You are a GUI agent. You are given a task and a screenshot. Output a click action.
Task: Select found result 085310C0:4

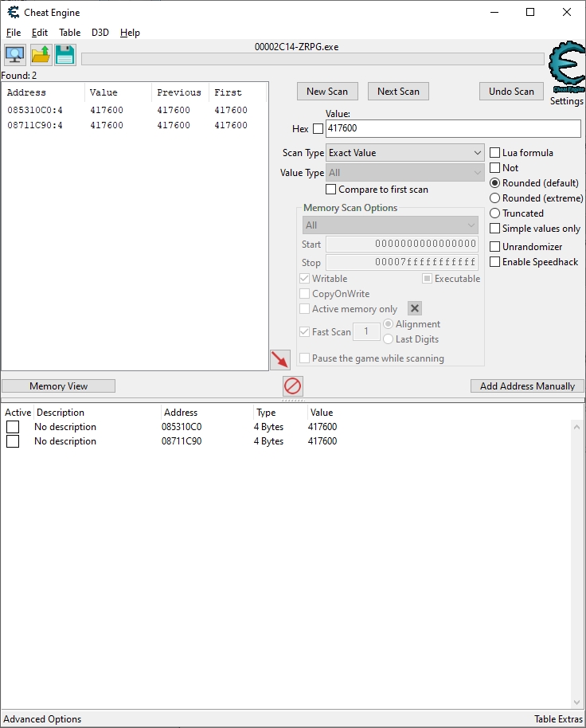(x=135, y=110)
